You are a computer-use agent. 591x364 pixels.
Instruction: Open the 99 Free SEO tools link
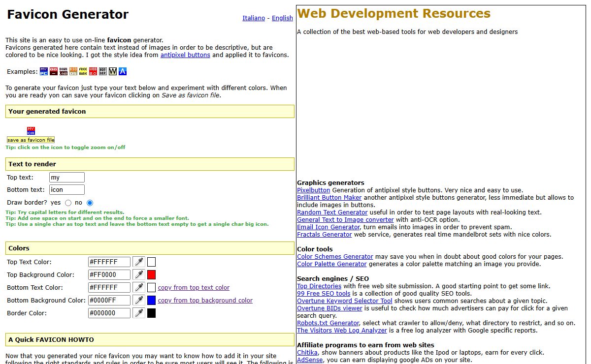pyautogui.click(x=324, y=293)
